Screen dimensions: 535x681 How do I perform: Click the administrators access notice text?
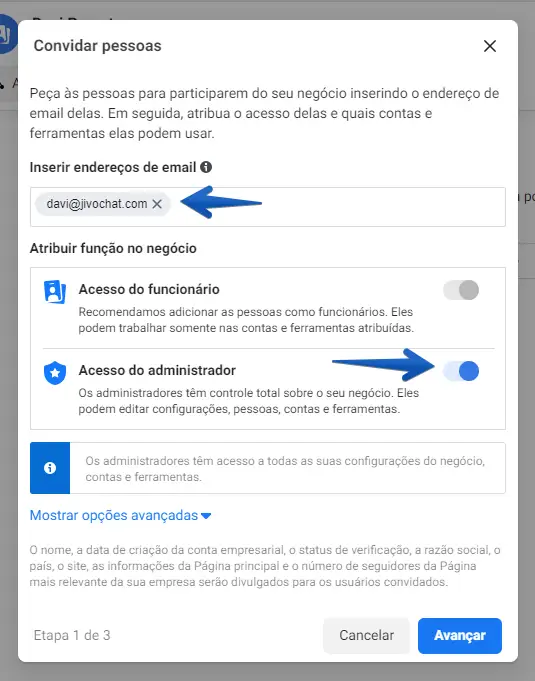coord(285,469)
